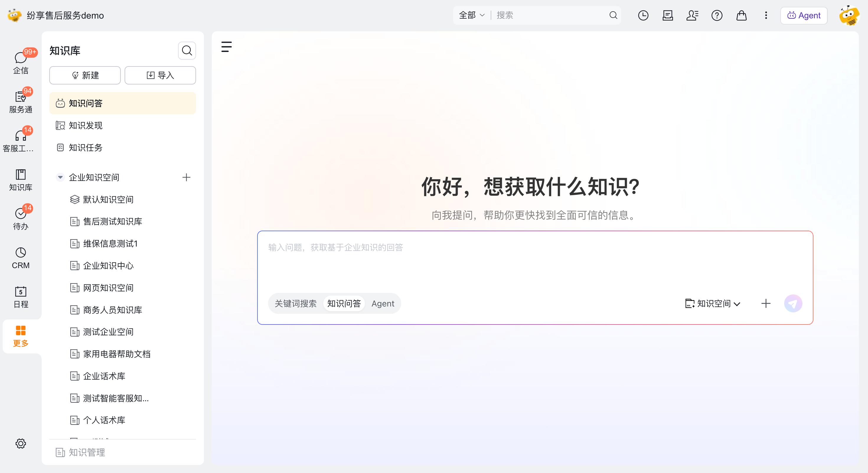Switch mode to Agent in input box
The width and height of the screenshot is (868, 473).
click(x=383, y=303)
